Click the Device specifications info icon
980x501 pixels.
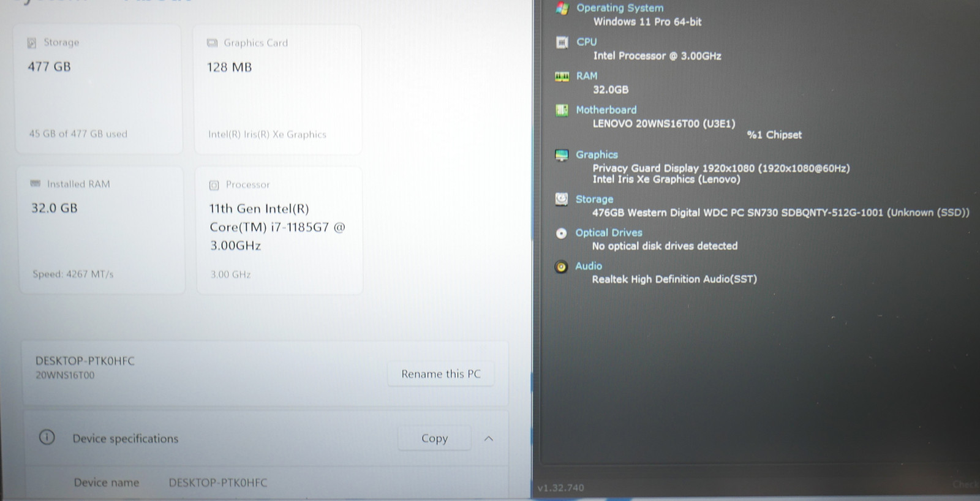[47, 437]
